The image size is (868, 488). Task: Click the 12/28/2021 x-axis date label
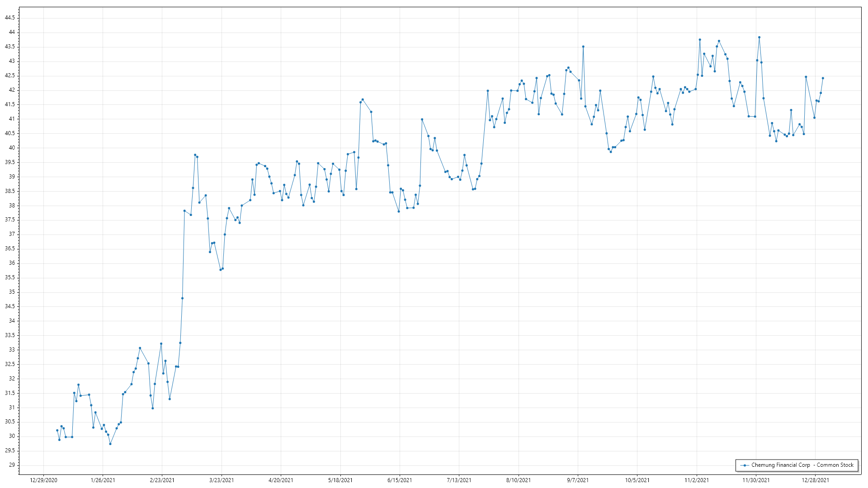[815, 480]
